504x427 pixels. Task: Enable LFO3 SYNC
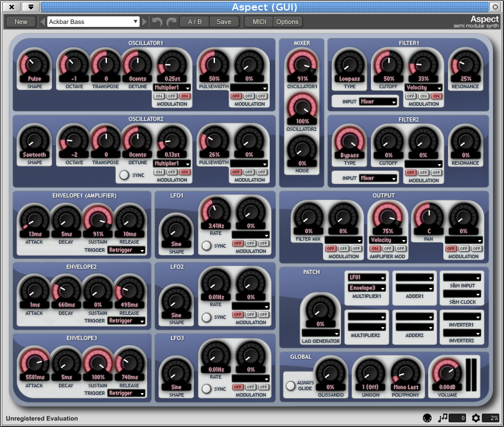[206, 388]
